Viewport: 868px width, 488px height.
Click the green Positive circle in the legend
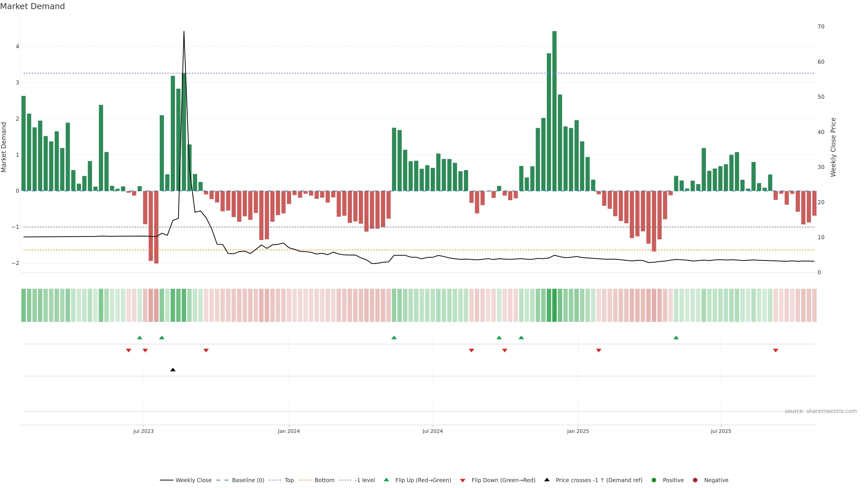[x=654, y=480]
